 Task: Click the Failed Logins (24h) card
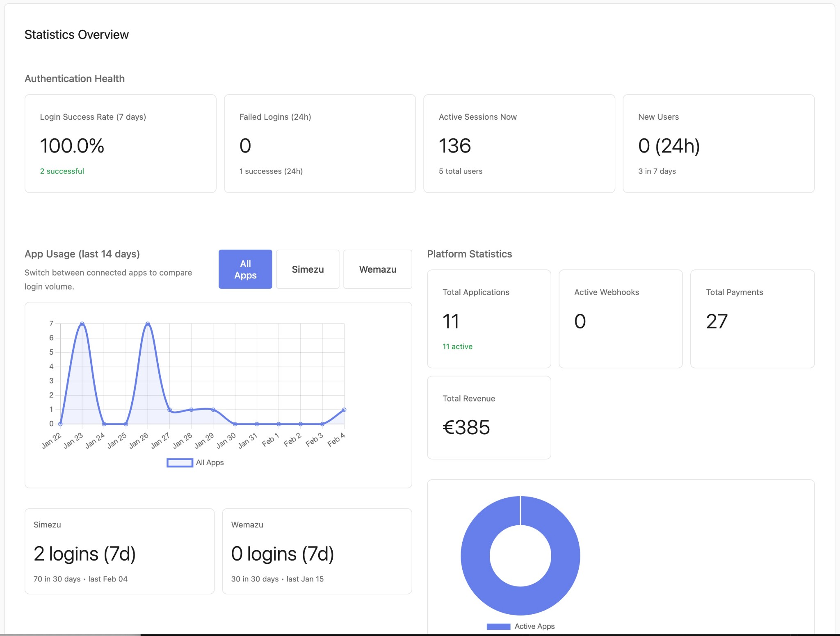pyautogui.click(x=320, y=144)
